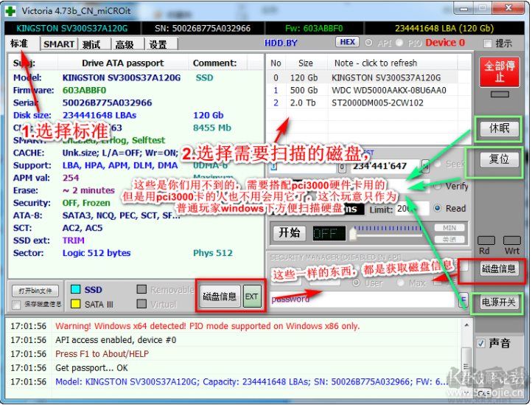Click the 电源开关 power button
The height and width of the screenshot is (405, 532).
(x=499, y=302)
